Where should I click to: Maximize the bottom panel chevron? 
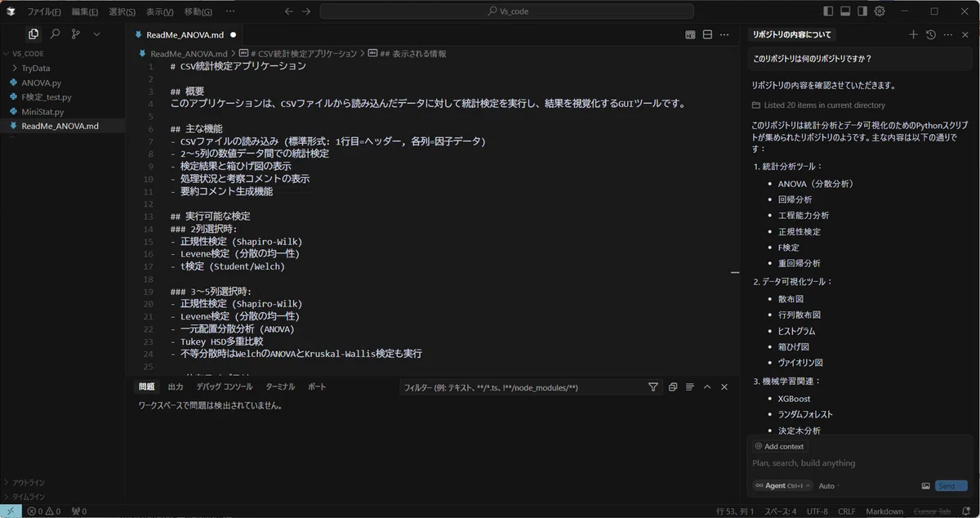pyautogui.click(x=707, y=387)
